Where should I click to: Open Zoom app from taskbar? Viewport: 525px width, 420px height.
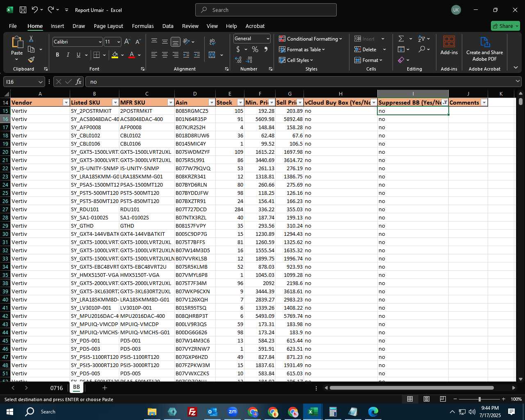coord(233,411)
